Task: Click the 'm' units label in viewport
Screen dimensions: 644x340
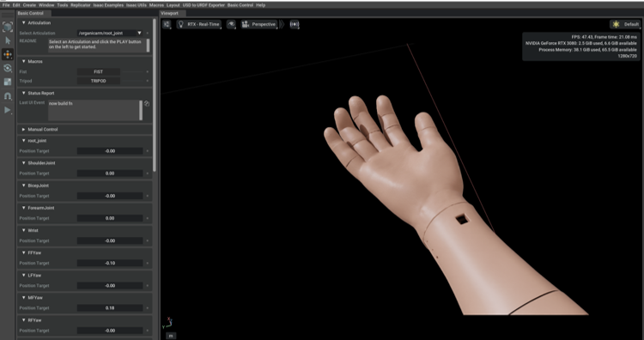Action: (171, 336)
